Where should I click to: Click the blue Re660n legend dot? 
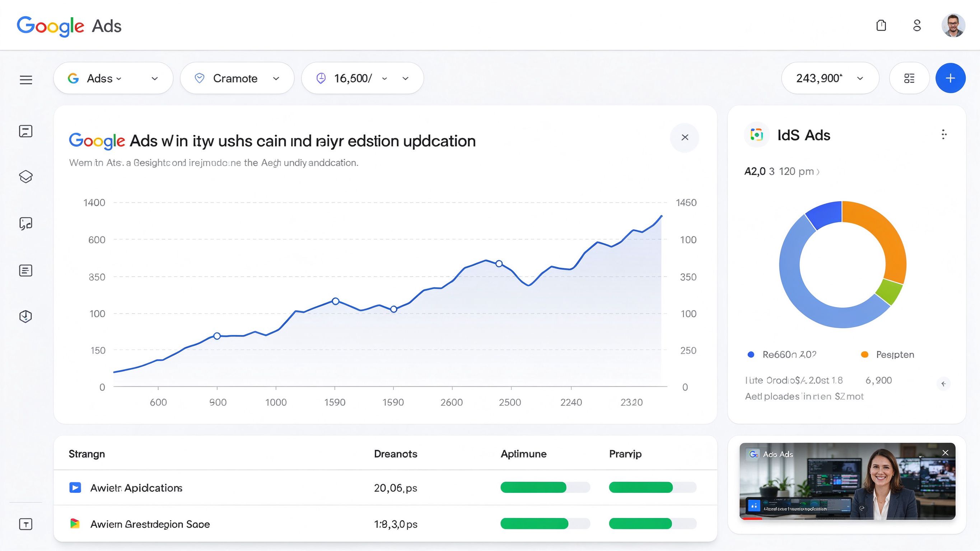tap(751, 354)
